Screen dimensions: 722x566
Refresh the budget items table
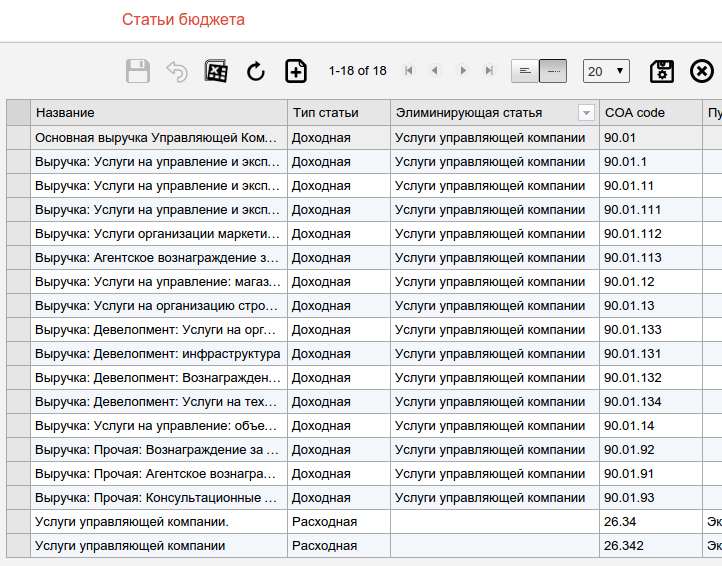point(256,71)
